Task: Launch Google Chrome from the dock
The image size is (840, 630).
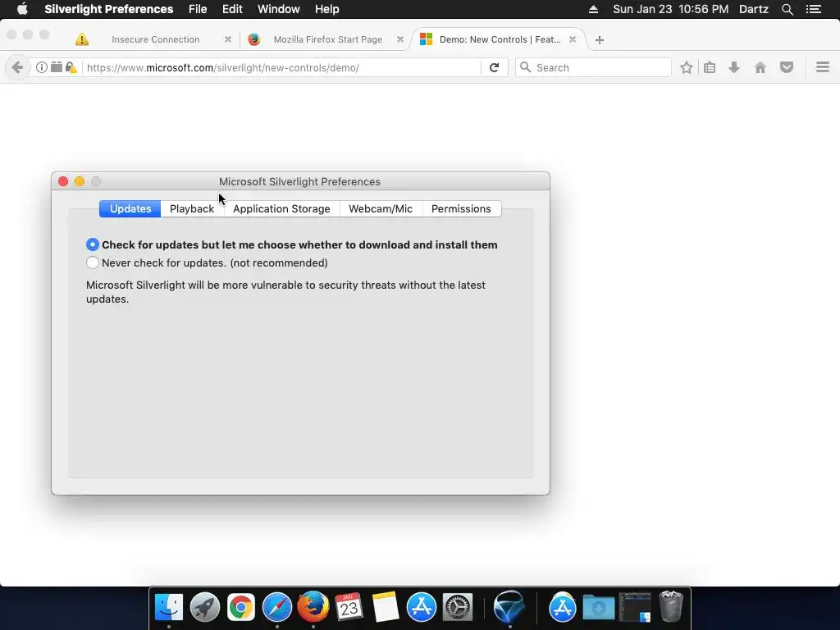Action: pyautogui.click(x=241, y=607)
